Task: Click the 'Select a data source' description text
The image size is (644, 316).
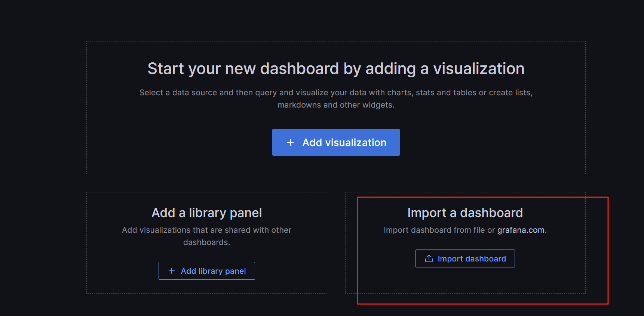Action: 336,99
